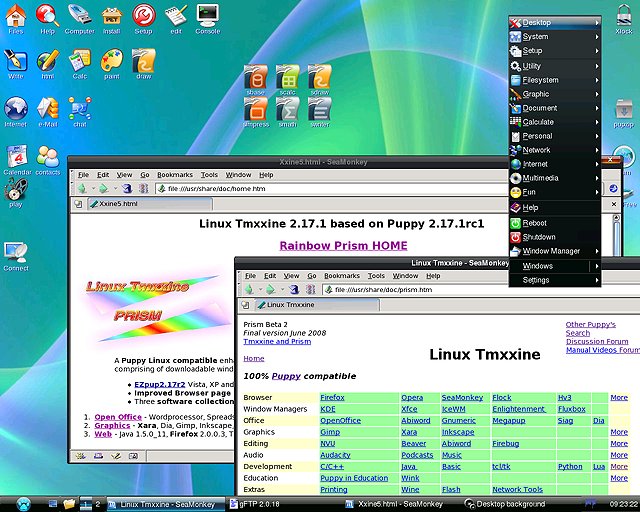The image size is (640, 512).
Task: Open the Filesystem submenu
Action: (555, 80)
